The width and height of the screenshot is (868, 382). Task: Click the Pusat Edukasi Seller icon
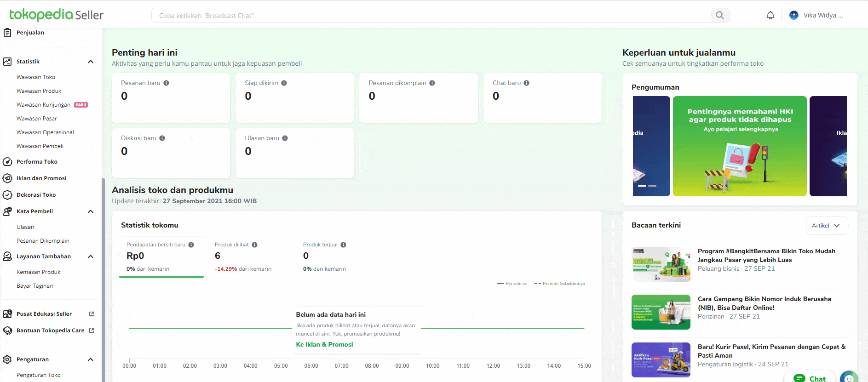pos(7,314)
